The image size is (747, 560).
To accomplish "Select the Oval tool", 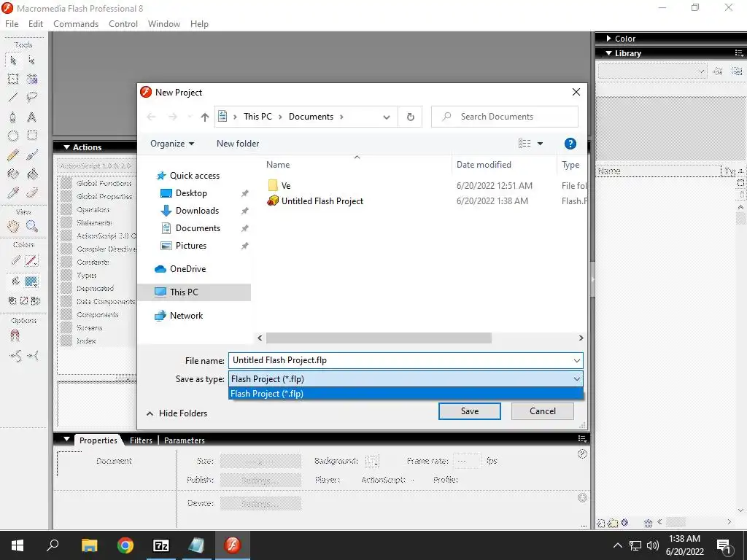I will pos(13,136).
